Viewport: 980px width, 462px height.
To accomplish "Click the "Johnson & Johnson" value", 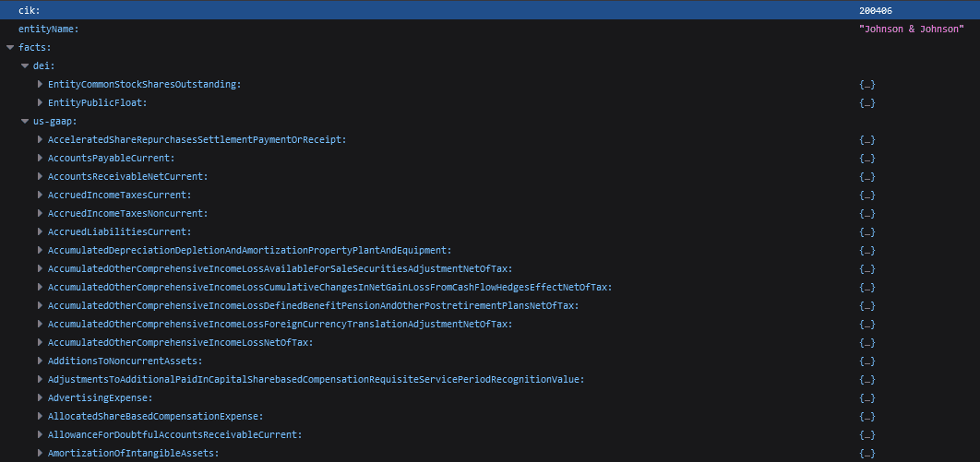I will pyautogui.click(x=912, y=29).
